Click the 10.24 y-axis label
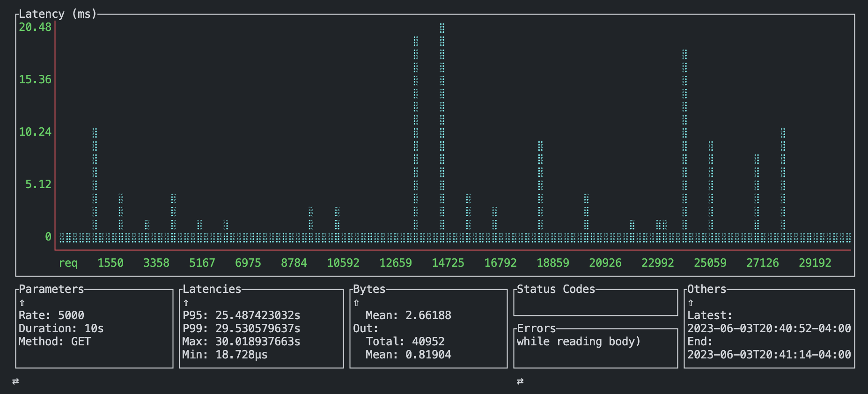This screenshot has height=394, width=868. pyautogui.click(x=35, y=132)
